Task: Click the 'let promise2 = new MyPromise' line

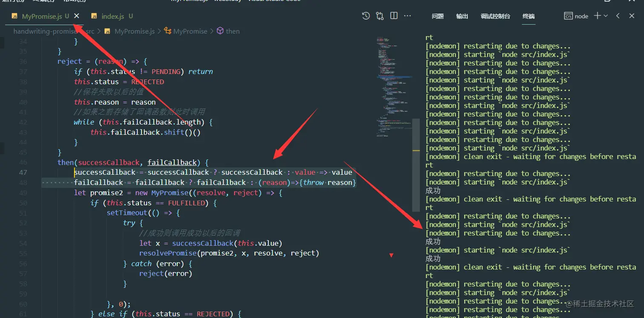Action: [178, 193]
